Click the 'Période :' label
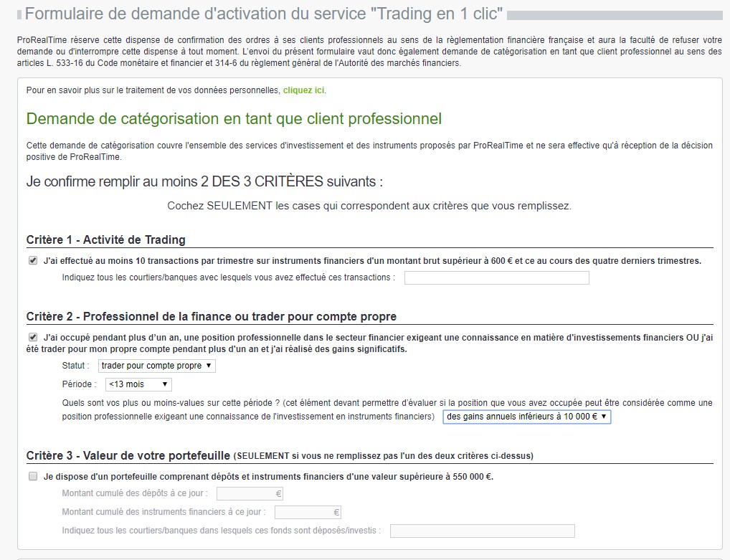The image size is (730, 560). (79, 384)
